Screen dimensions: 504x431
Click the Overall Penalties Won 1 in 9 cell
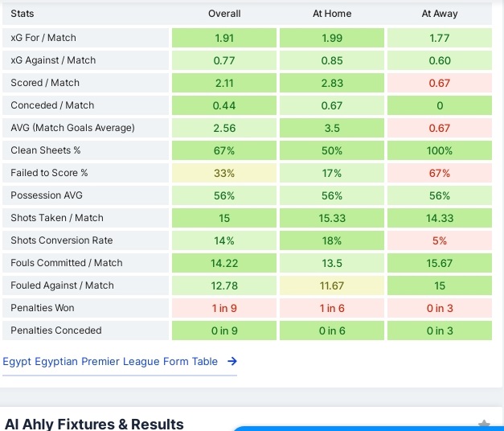point(224,308)
